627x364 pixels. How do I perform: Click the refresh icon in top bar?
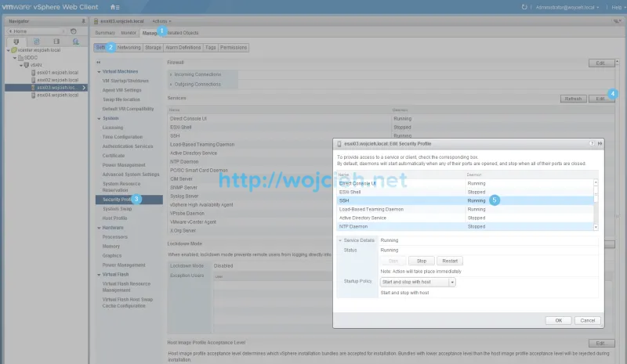(524, 7)
